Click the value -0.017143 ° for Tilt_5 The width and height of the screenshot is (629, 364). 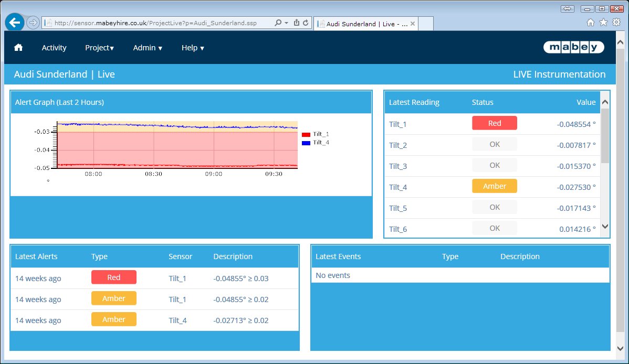point(576,208)
